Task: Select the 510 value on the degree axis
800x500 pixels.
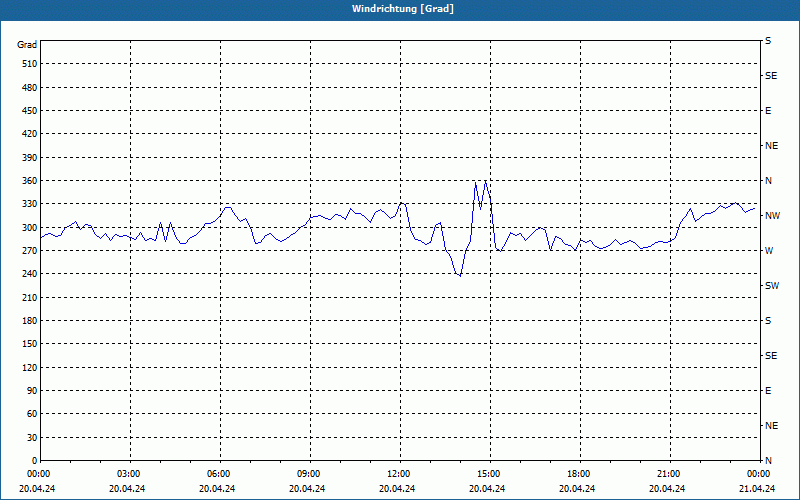Action: [30, 64]
